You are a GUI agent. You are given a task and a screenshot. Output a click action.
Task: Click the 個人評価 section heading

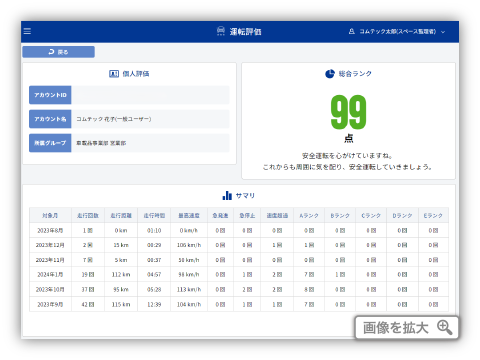tap(136, 74)
